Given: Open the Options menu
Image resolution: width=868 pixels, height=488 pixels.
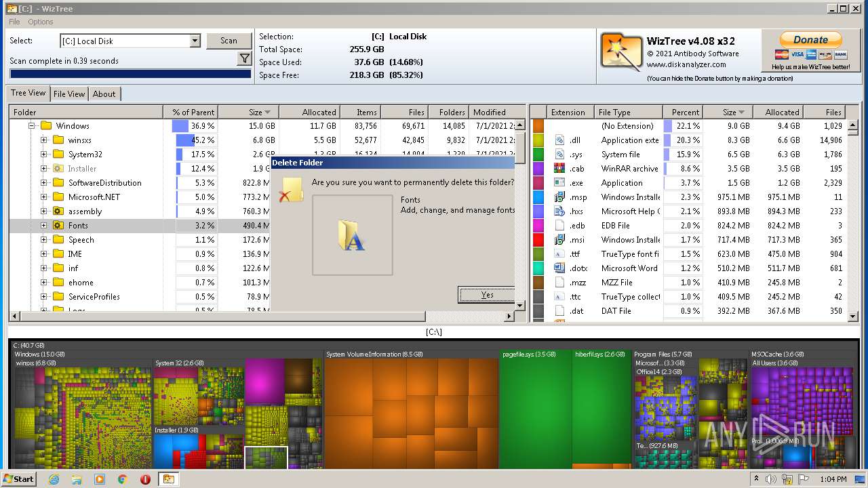Looking at the screenshot, I should click(41, 22).
